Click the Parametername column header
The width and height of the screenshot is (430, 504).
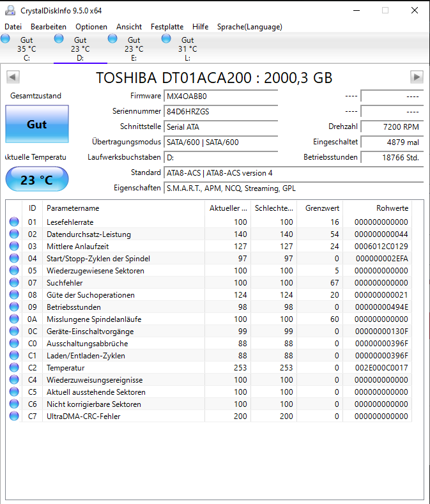[123, 208]
